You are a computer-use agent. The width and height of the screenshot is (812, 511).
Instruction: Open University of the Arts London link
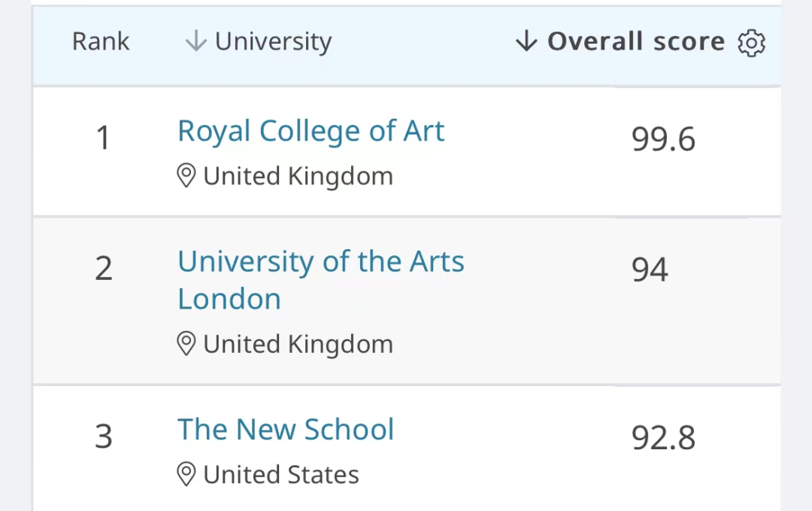tap(321, 280)
